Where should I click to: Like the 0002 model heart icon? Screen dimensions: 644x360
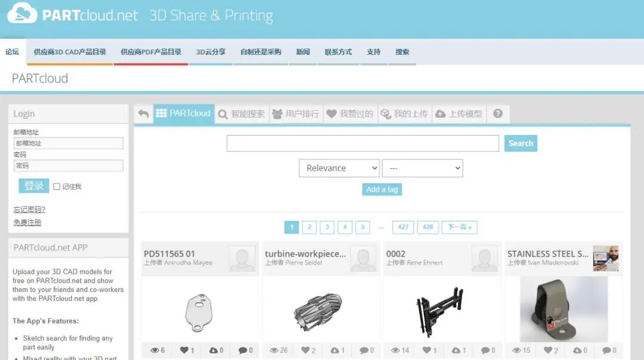pyautogui.click(x=427, y=350)
